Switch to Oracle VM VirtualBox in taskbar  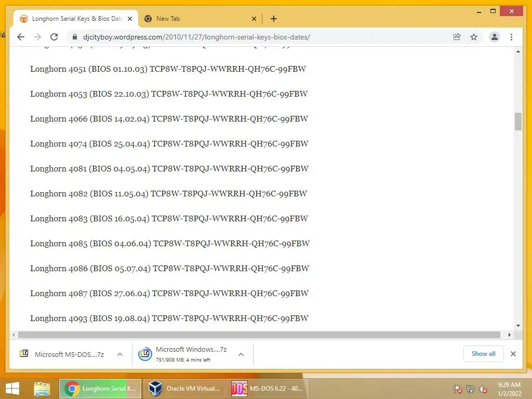pos(185,389)
